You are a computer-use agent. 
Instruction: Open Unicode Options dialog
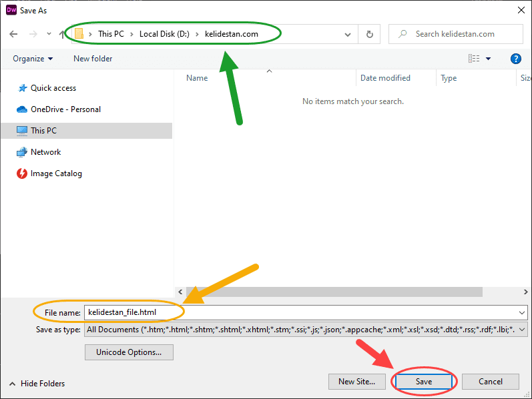(129, 352)
